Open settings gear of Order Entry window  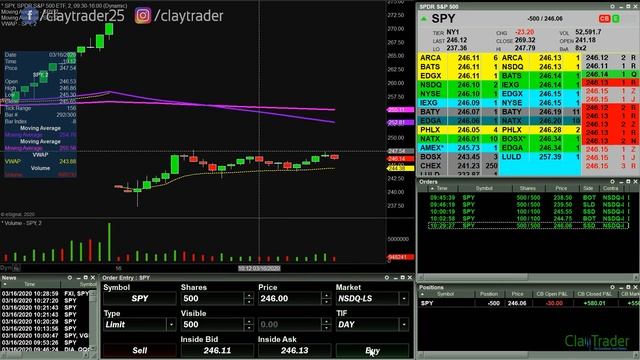click(387, 278)
